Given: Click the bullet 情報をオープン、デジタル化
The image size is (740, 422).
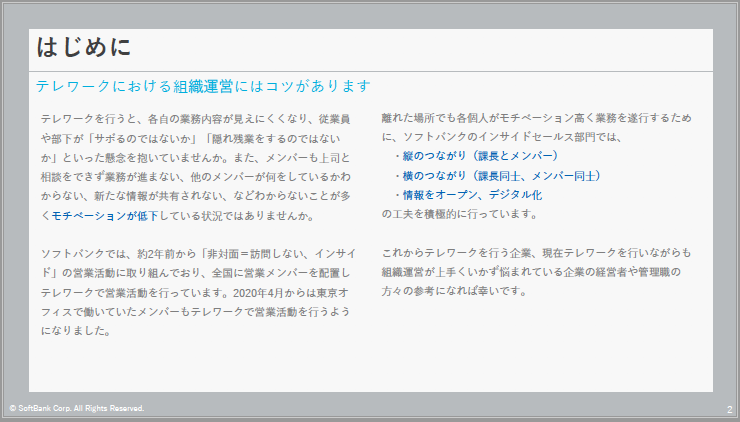Looking at the screenshot, I should [472, 195].
